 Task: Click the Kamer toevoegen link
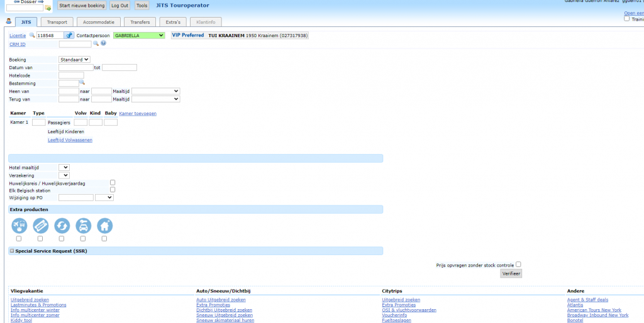coord(138,113)
